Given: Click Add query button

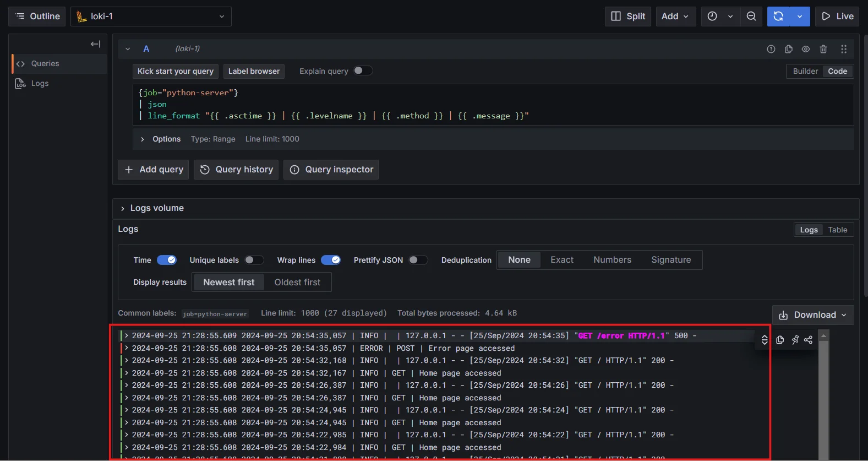Looking at the screenshot, I should tap(154, 170).
